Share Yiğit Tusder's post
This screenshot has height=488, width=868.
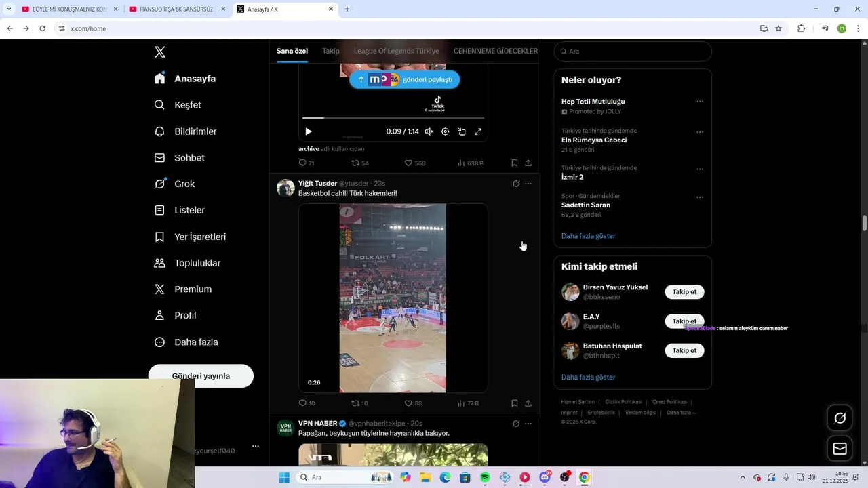tap(528, 403)
